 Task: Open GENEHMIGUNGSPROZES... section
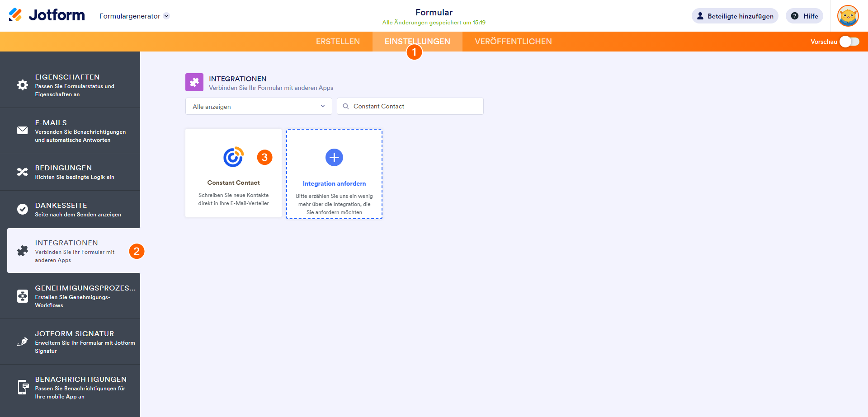pyautogui.click(x=70, y=296)
